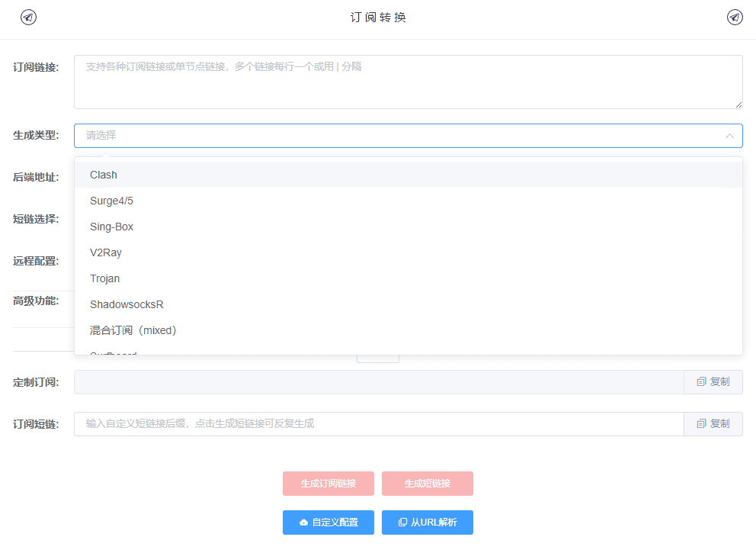Click the Telegram icon at top right
Screen dimensions: 756x553
coord(734,17)
